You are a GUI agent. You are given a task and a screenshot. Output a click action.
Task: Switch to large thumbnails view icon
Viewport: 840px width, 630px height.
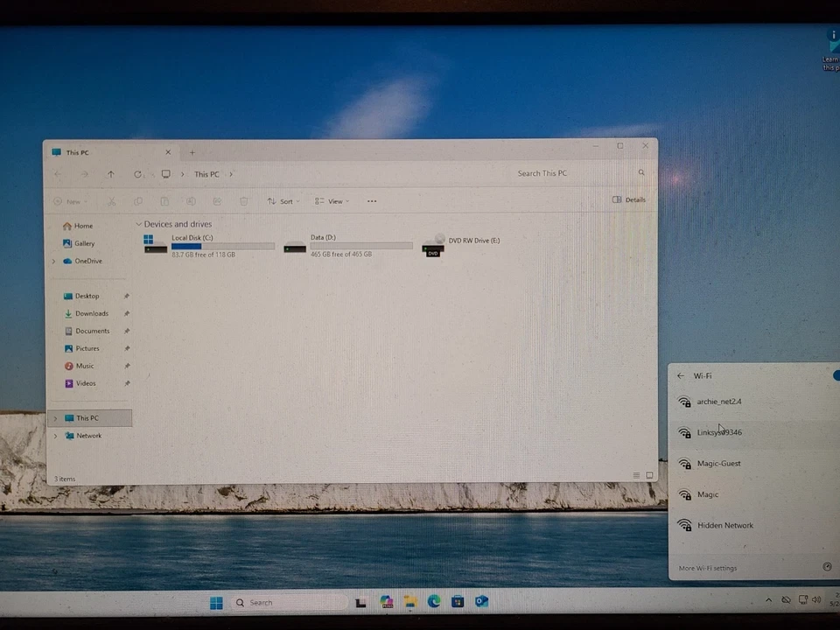pos(649,475)
